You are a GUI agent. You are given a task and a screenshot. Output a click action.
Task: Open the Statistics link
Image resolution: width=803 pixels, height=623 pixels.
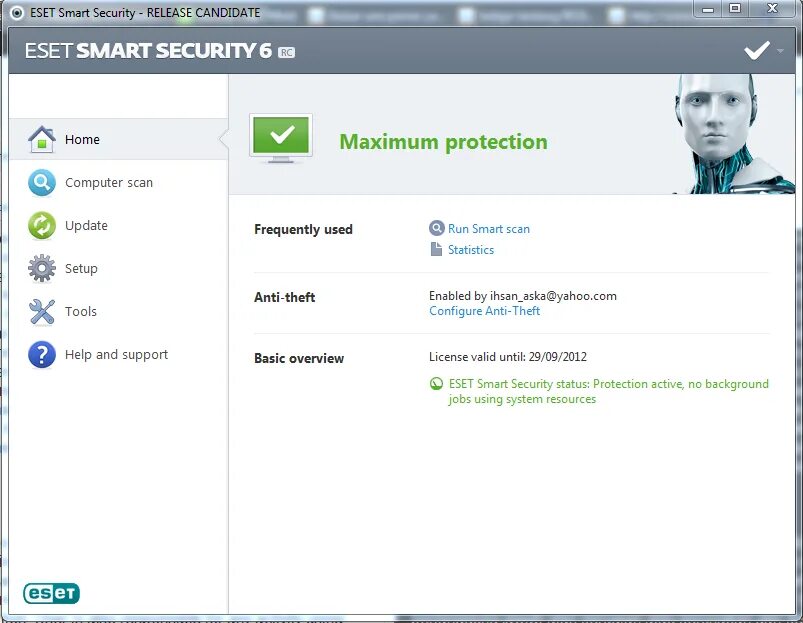coord(471,250)
